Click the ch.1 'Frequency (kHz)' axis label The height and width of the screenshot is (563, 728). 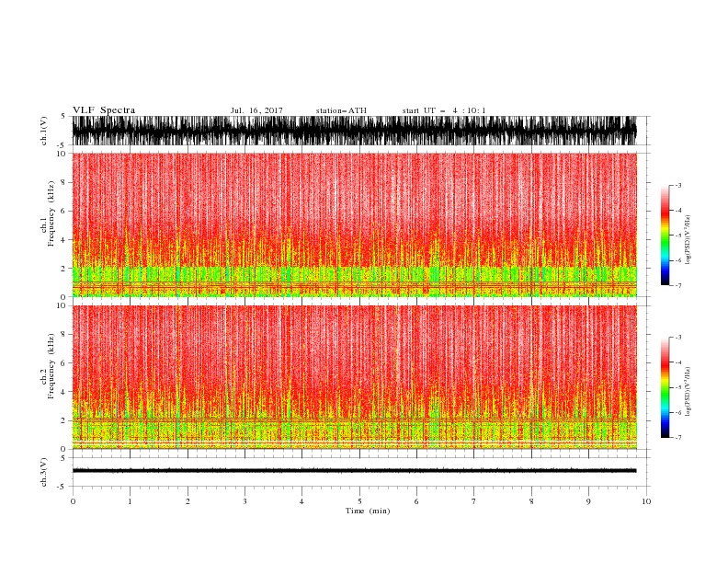point(51,214)
